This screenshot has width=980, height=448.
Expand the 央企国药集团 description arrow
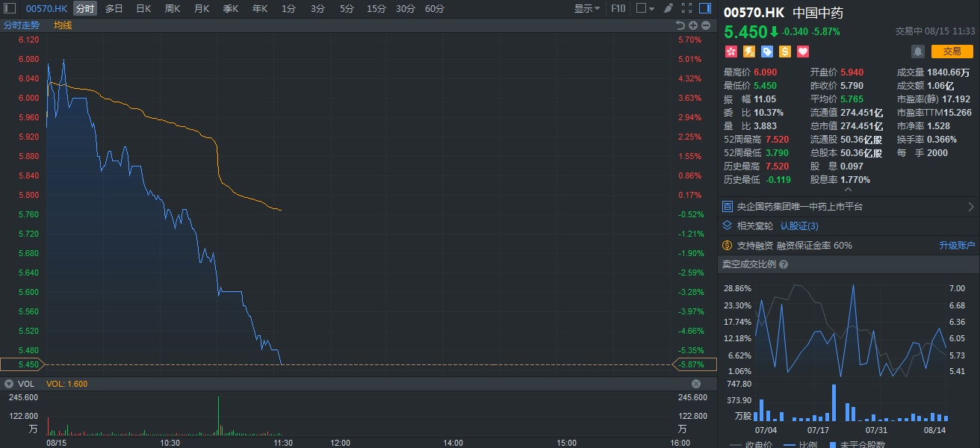971,207
